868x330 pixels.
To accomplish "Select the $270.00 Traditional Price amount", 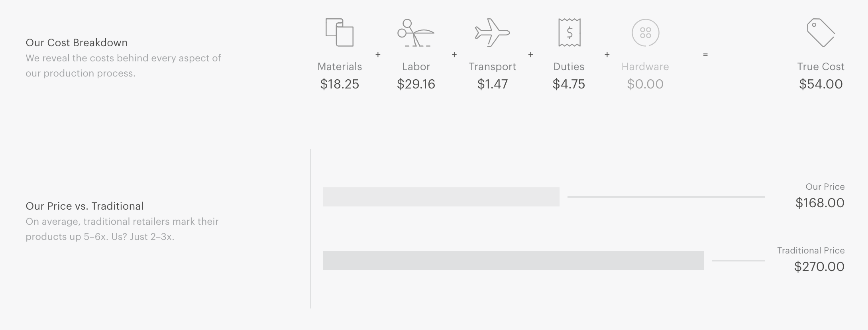I will click(819, 267).
